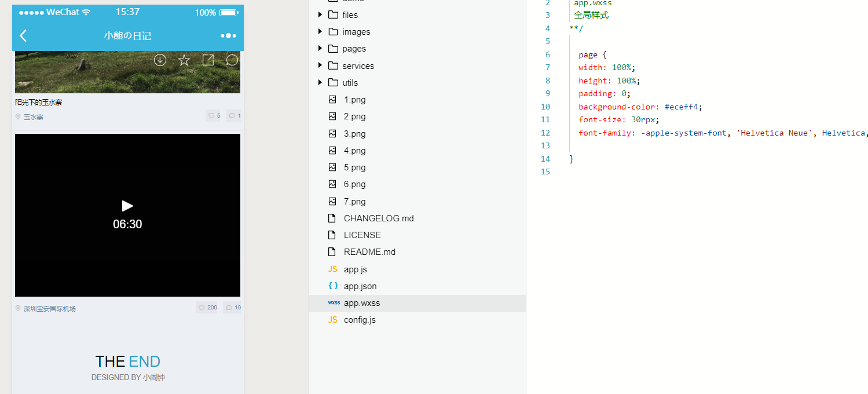Select the utils folder icon
868x394 pixels.
(x=333, y=82)
